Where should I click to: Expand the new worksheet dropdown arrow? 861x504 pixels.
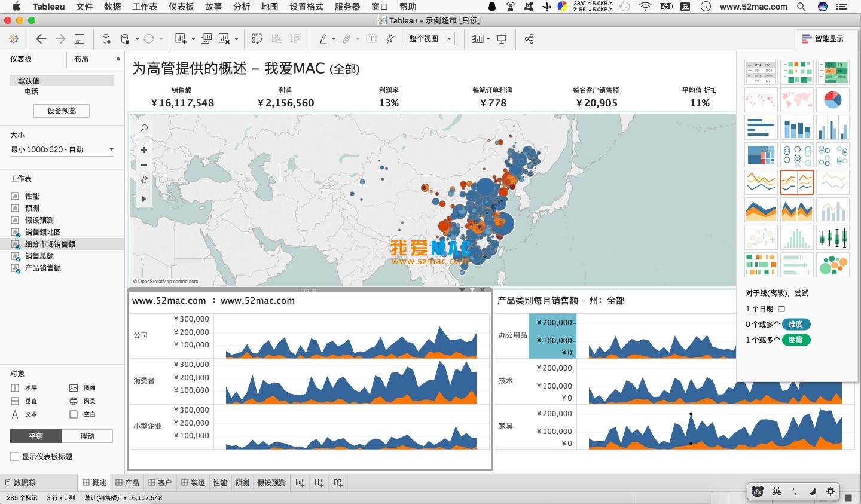[193, 39]
